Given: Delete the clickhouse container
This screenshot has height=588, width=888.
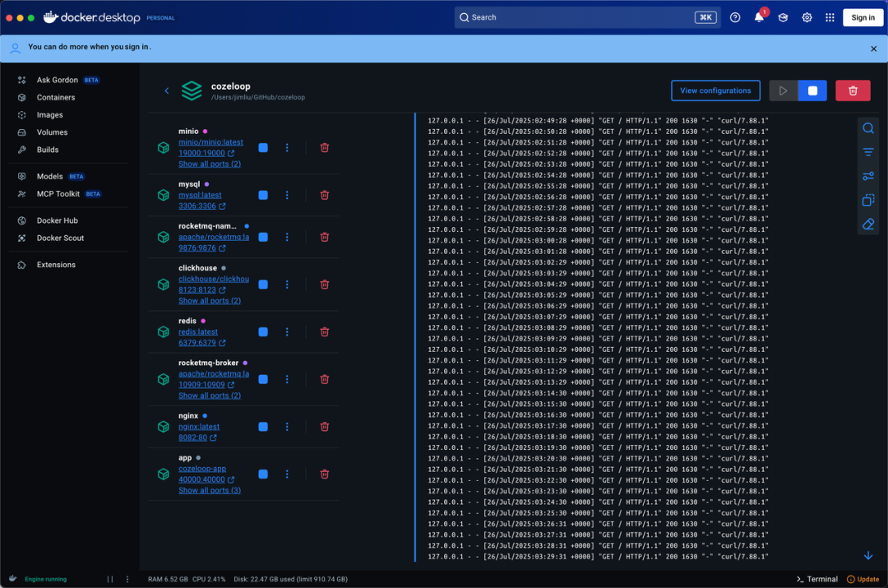Looking at the screenshot, I should (325, 285).
